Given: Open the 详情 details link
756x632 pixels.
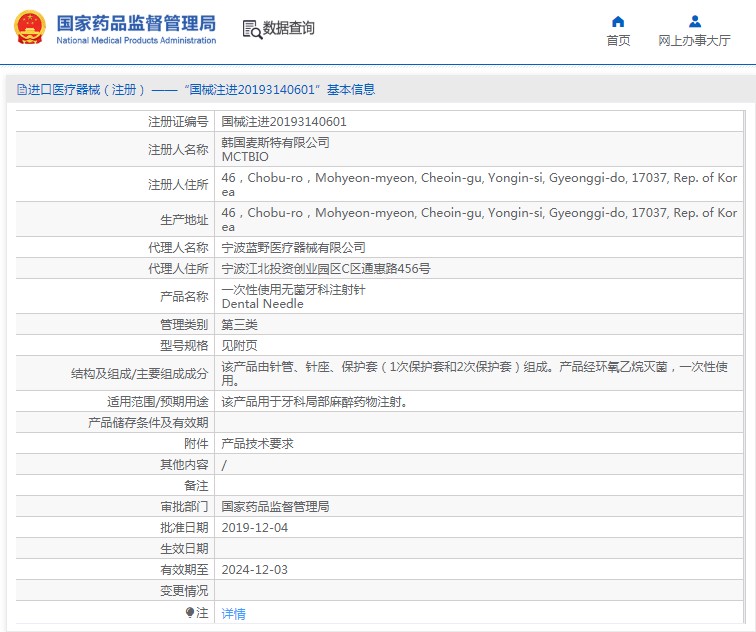Looking at the screenshot, I should click(x=233, y=613).
